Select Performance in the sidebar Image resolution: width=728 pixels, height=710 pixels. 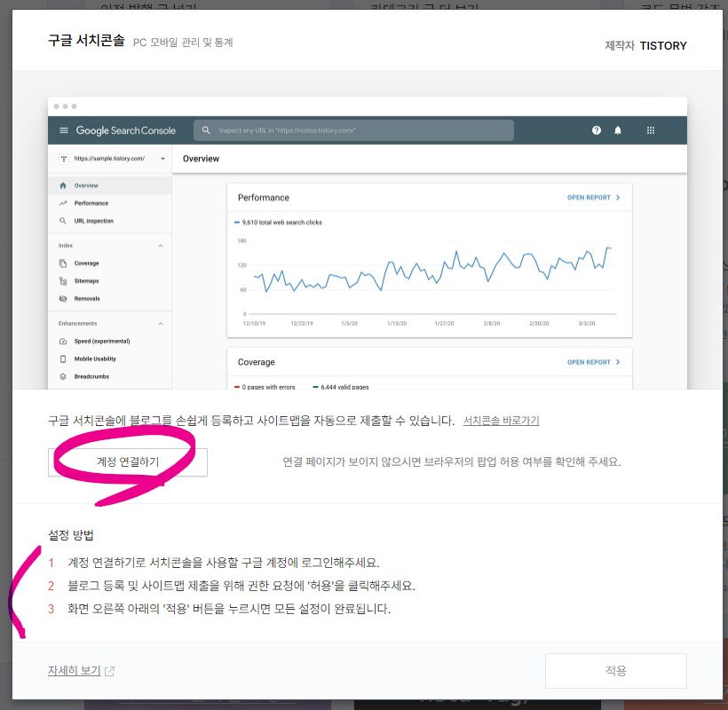pos(91,203)
